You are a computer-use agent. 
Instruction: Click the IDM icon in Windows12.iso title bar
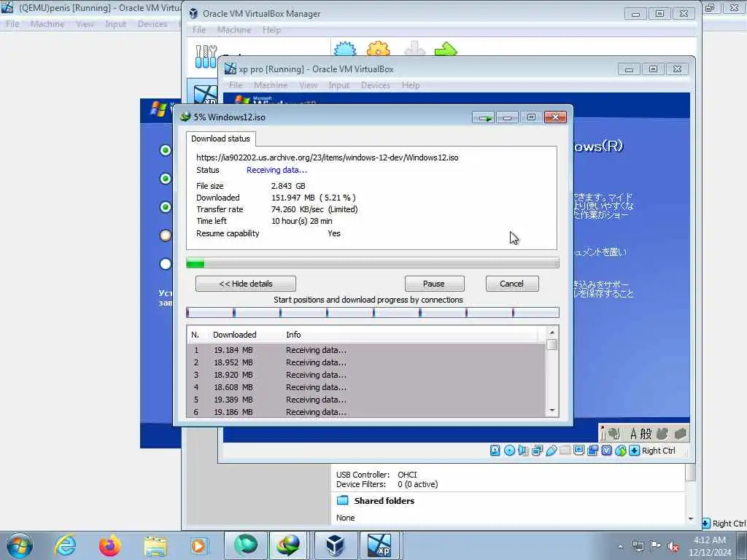pos(185,117)
